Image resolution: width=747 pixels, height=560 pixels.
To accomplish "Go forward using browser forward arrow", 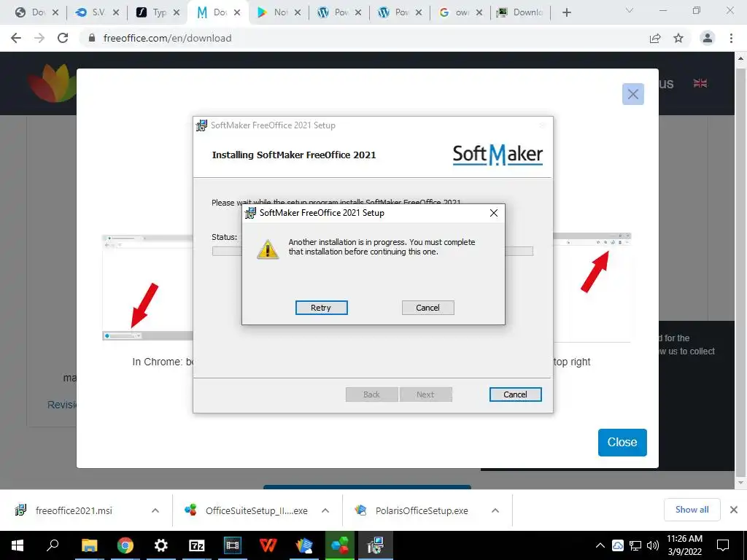I will pyautogui.click(x=39, y=38).
